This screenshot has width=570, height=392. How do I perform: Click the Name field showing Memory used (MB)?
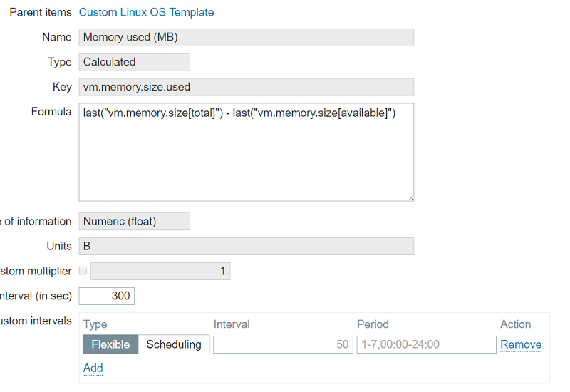[246, 37]
